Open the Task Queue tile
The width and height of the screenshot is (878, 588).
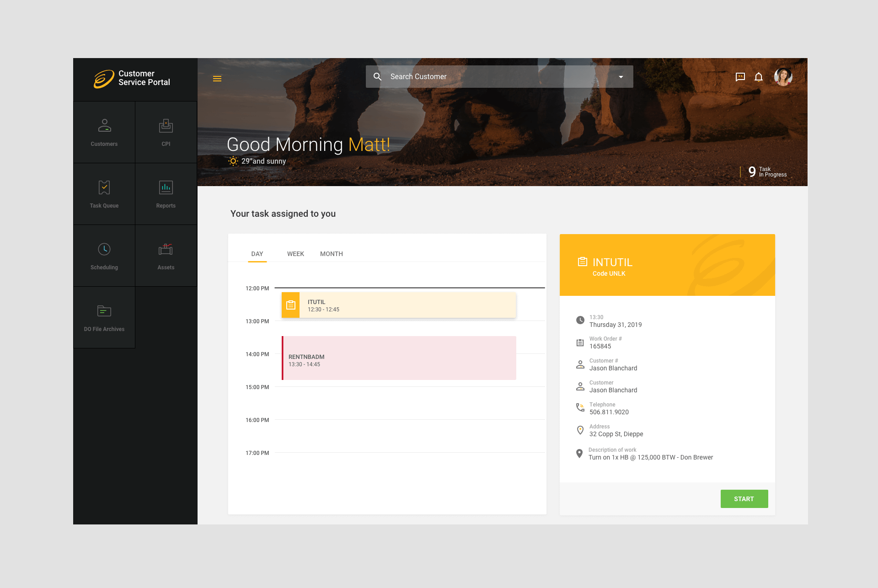(x=104, y=194)
